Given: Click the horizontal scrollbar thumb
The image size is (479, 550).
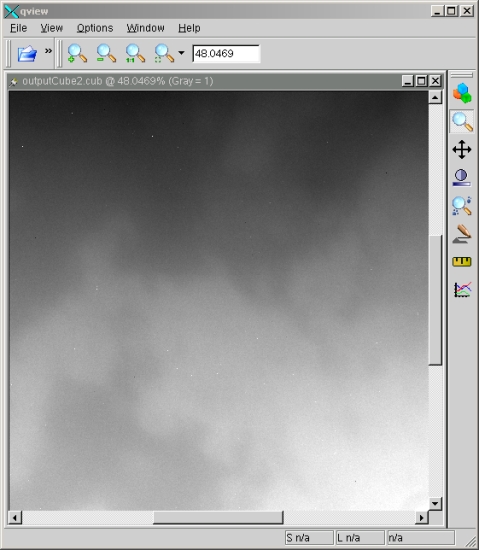Looking at the screenshot, I should (218, 517).
